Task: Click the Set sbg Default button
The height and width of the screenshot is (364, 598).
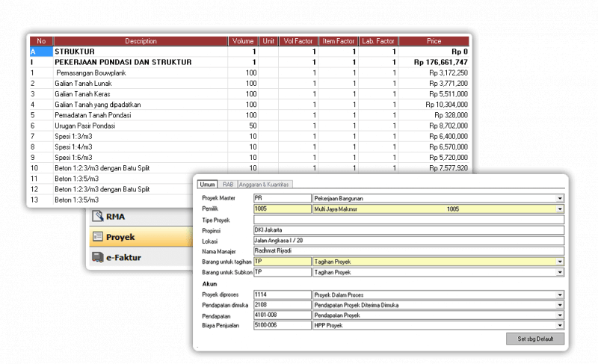Action: pos(535,339)
